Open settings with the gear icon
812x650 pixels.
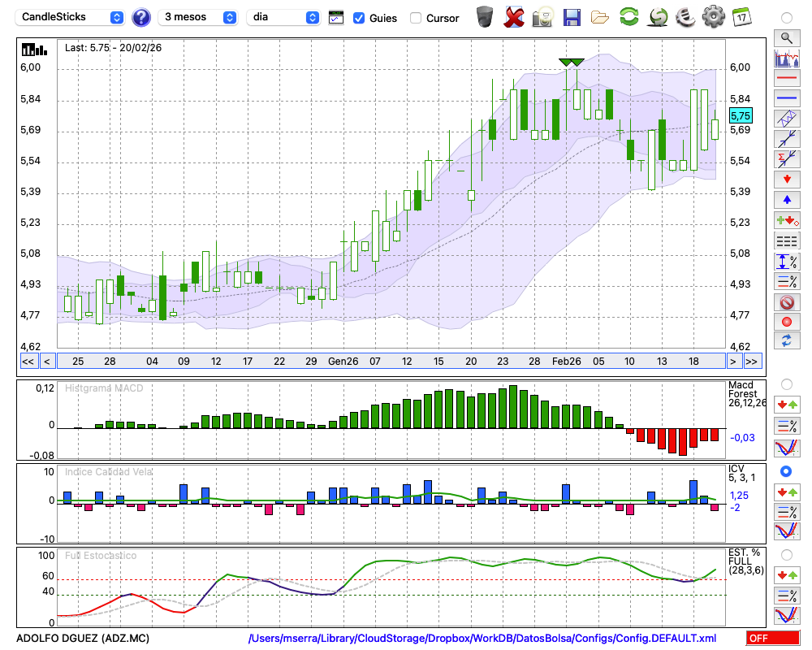pos(713,17)
